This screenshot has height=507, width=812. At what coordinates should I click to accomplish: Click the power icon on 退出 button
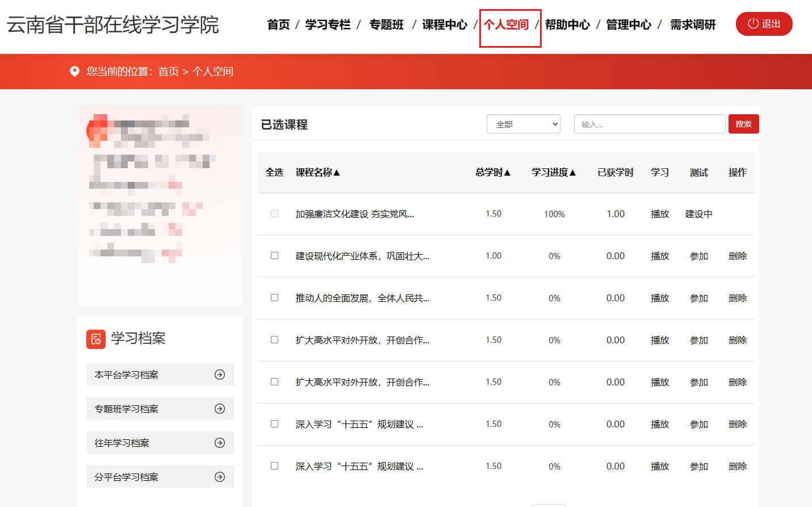coord(753,24)
